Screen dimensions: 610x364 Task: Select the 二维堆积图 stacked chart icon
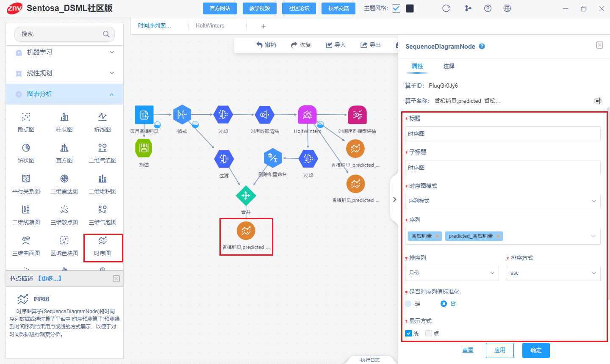[x=103, y=179]
